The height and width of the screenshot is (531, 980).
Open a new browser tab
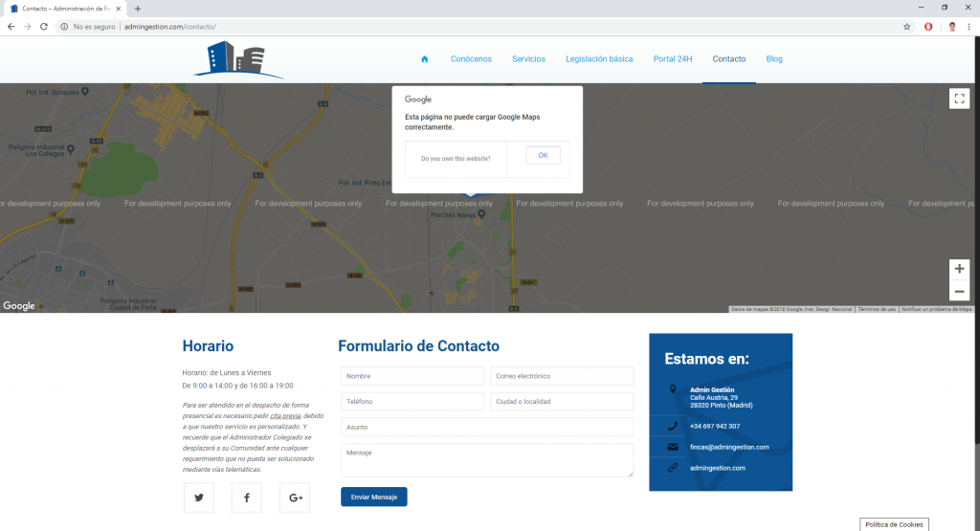tap(138, 9)
